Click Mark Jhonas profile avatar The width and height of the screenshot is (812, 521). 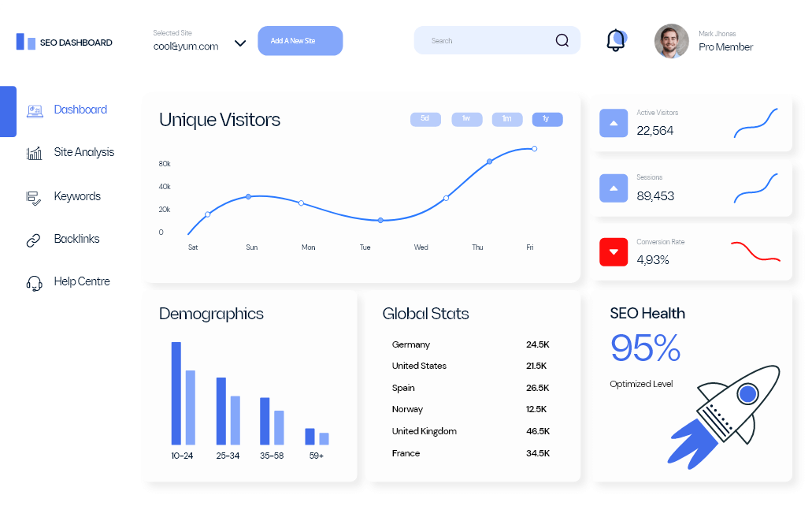pos(672,41)
